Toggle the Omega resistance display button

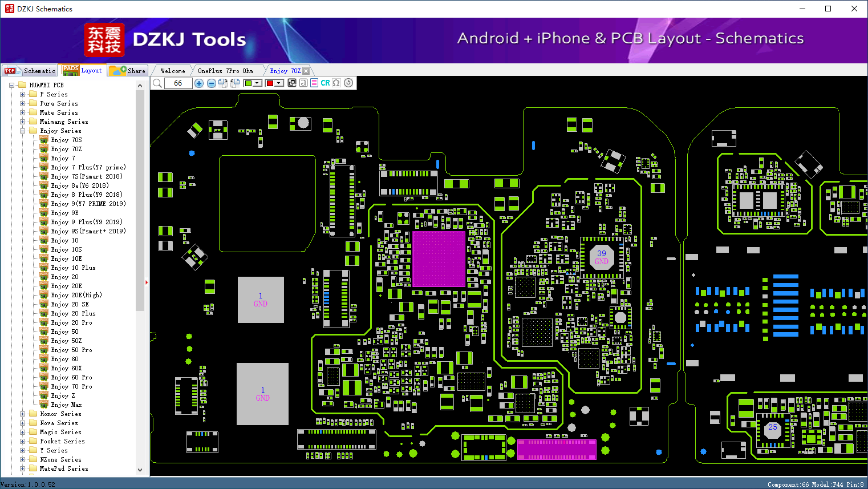coord(336,83)
